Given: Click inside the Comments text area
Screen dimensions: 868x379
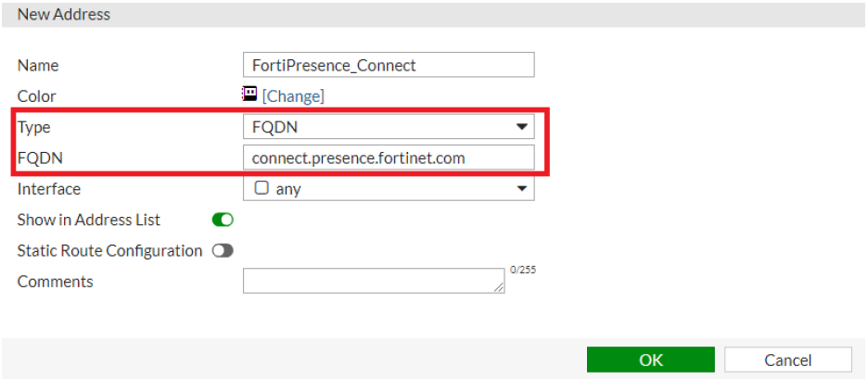Looking at the screenshot, I should (371, 281).
